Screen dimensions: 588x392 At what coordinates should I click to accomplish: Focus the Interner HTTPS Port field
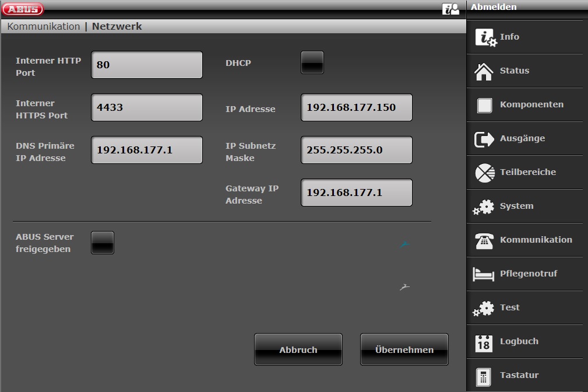coord(147,107)
